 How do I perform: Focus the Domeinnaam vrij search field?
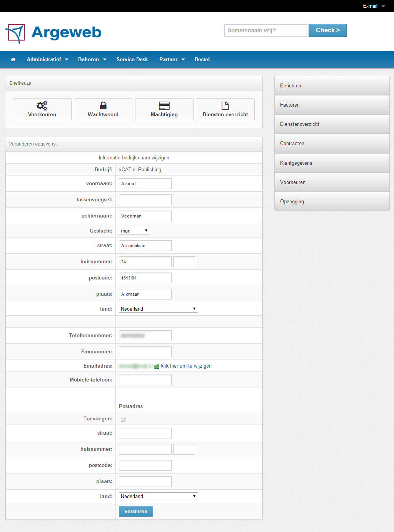[265, 30]
